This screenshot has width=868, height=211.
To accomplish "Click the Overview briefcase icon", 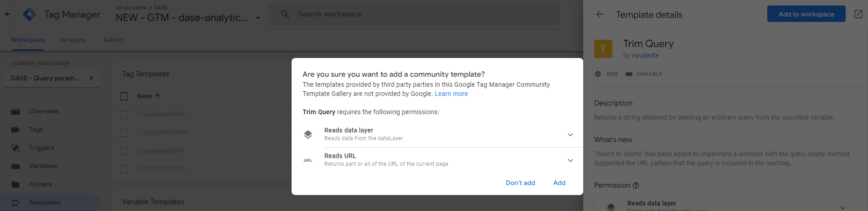I will click(x=15, y=111).
